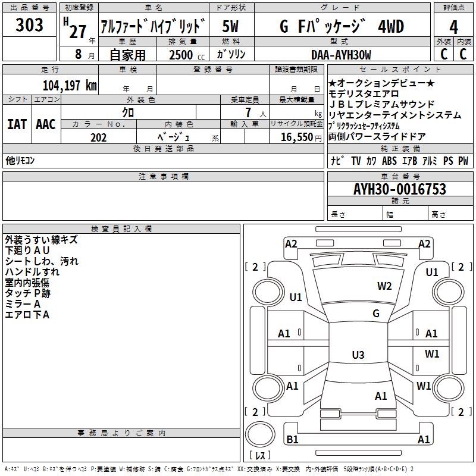Click the spare tire レス circle
The image size is (476, 476).
(260, 434)
